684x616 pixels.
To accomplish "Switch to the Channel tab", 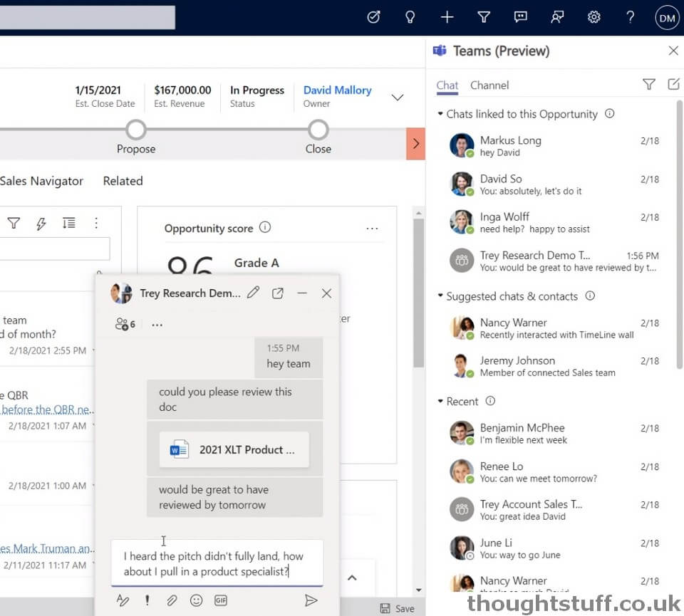I will (489, 85).
